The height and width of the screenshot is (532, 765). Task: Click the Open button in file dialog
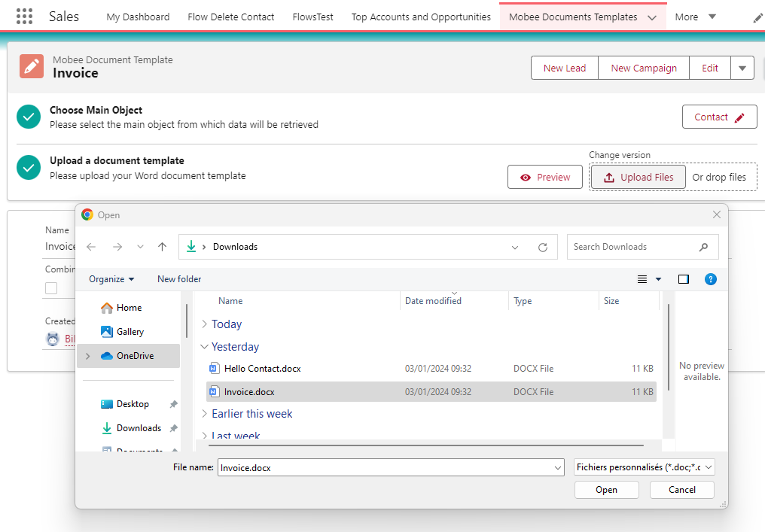(606, 490)
